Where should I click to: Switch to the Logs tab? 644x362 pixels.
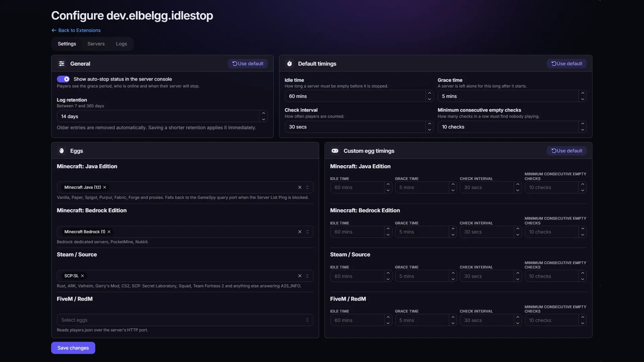121,44
